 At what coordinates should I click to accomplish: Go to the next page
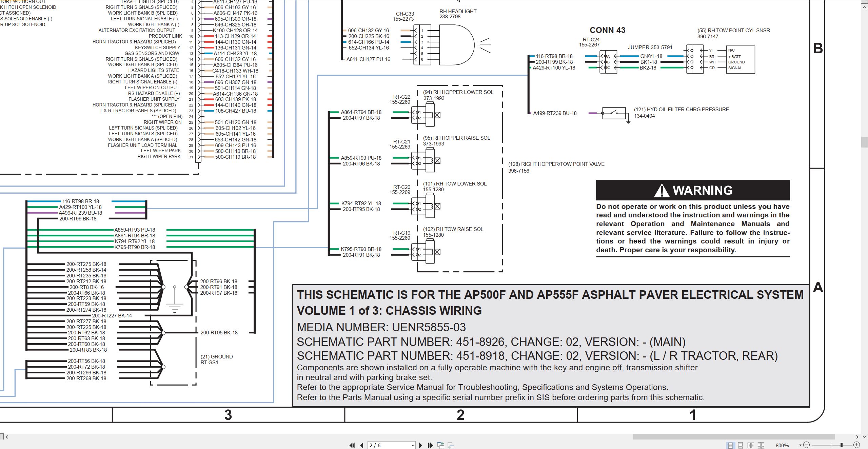[x=421, y=445]
